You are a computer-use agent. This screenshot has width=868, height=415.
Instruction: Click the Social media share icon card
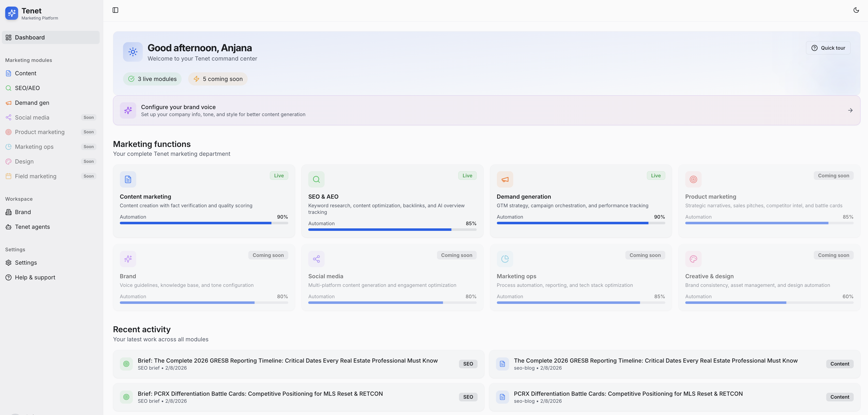(x=316, y=259)
